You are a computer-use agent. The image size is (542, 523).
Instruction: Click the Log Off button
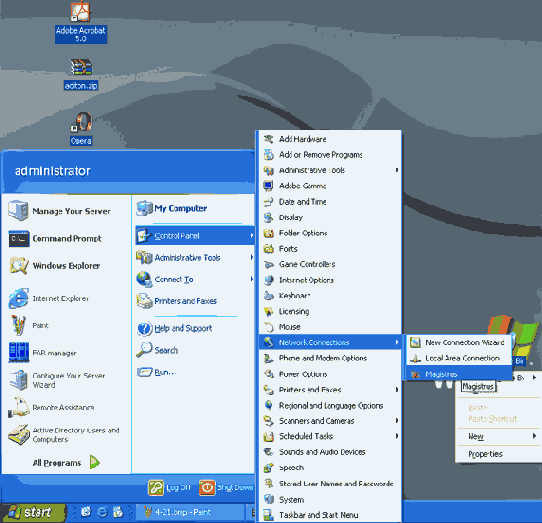click(170, 487)
